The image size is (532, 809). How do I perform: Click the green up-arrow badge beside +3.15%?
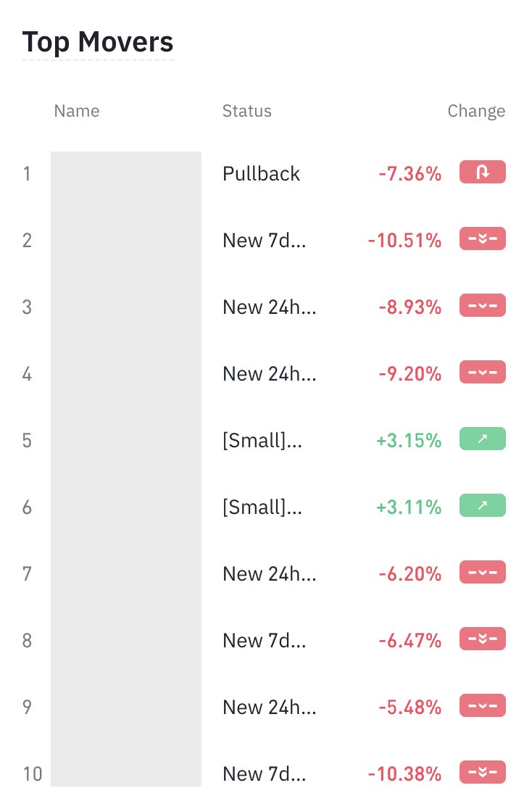[482, 439]
